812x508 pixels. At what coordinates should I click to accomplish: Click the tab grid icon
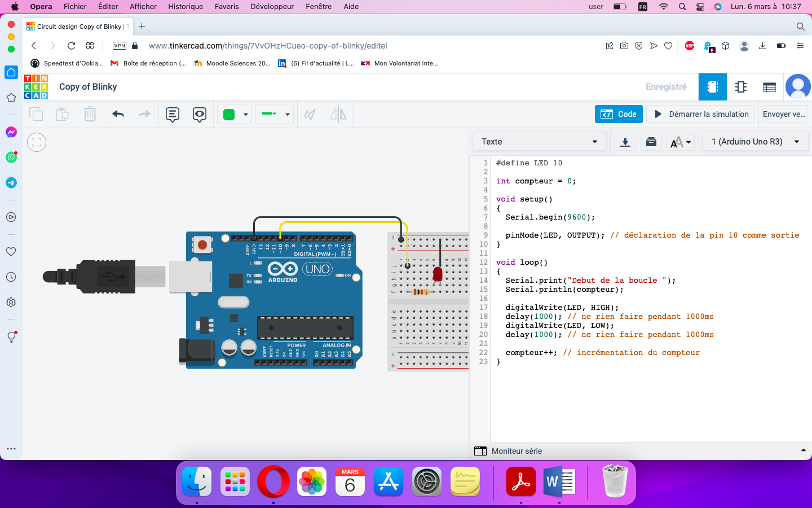pyautogui.click(x=90, y=46)
